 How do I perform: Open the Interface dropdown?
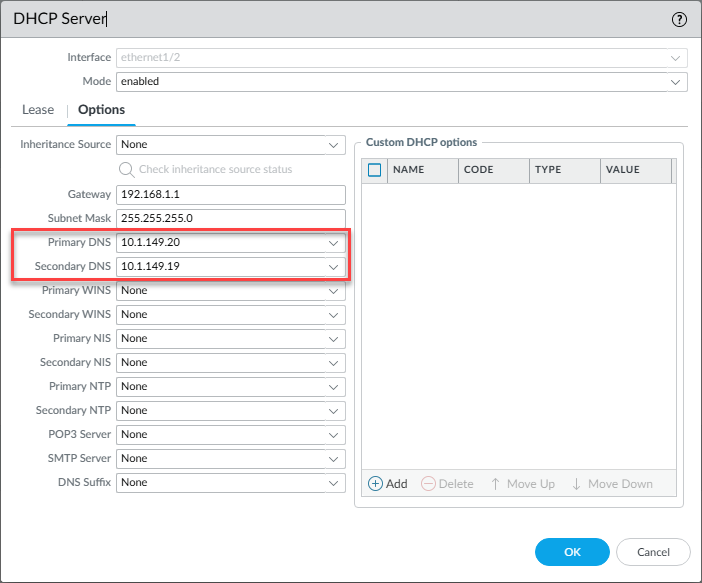tap(675, 58)
